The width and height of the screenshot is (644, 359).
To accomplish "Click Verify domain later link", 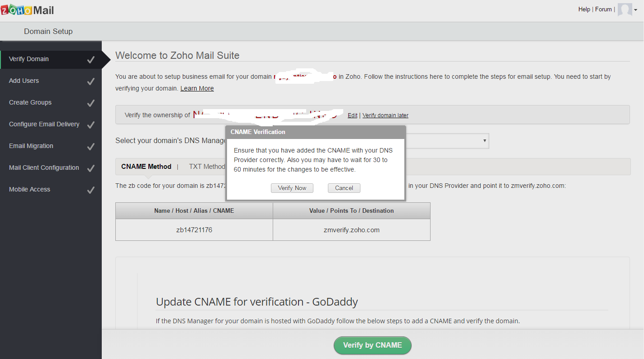I will point(385,115).
